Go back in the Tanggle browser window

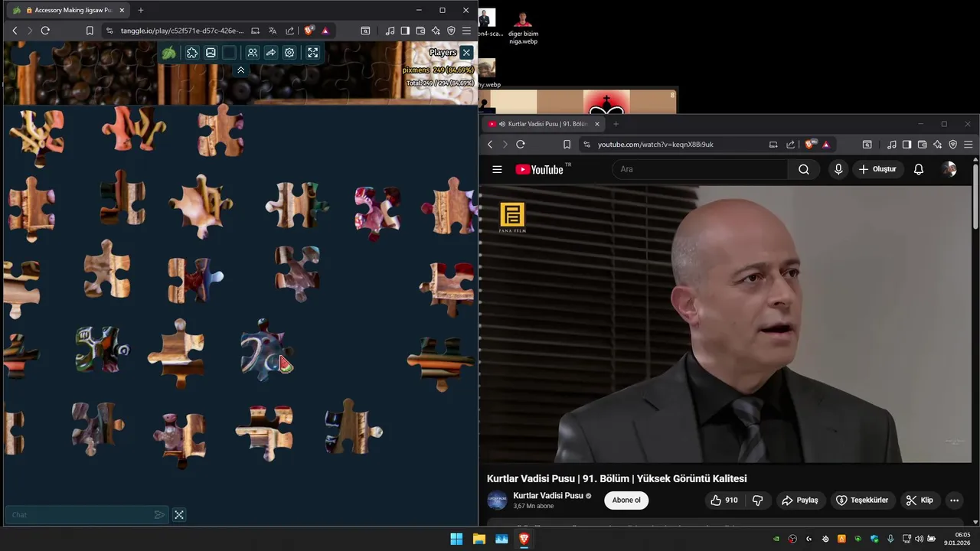(15, 31)
